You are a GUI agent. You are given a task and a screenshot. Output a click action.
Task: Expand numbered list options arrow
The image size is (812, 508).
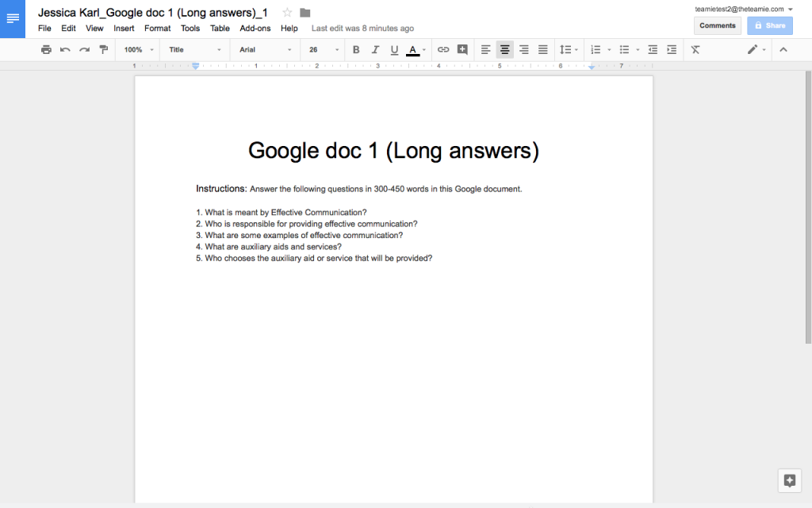click(609, 50)
